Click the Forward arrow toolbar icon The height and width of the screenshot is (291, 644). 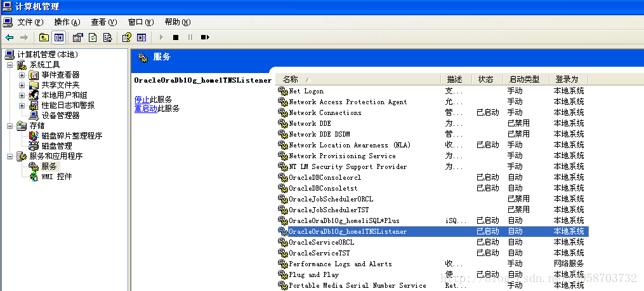24,37
